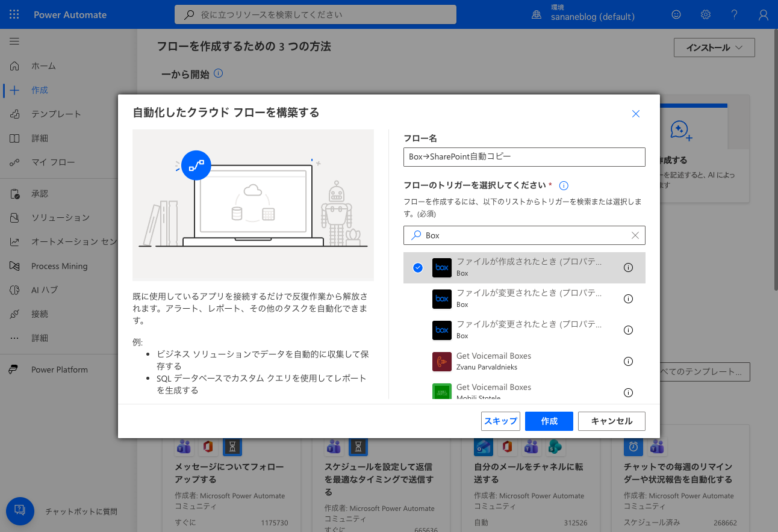Open Process Mining in the sidebar
778x532 pixels.
point(59,266)
